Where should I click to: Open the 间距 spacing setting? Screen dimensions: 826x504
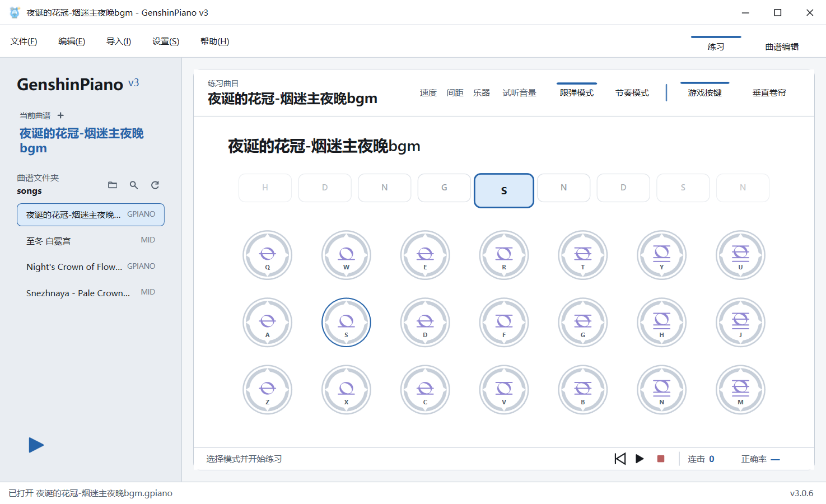tap(455, 93)
